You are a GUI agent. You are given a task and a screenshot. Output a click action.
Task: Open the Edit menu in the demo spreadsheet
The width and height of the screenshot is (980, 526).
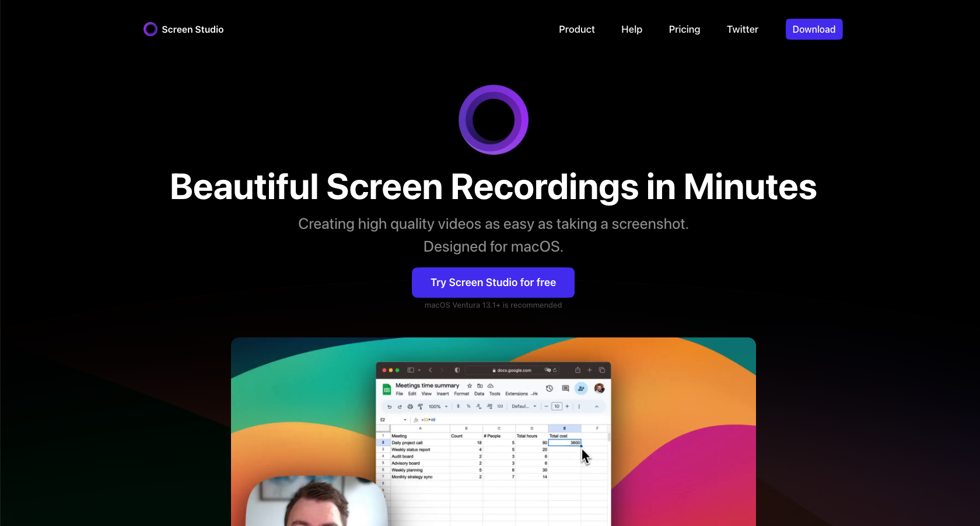[412, 393]
